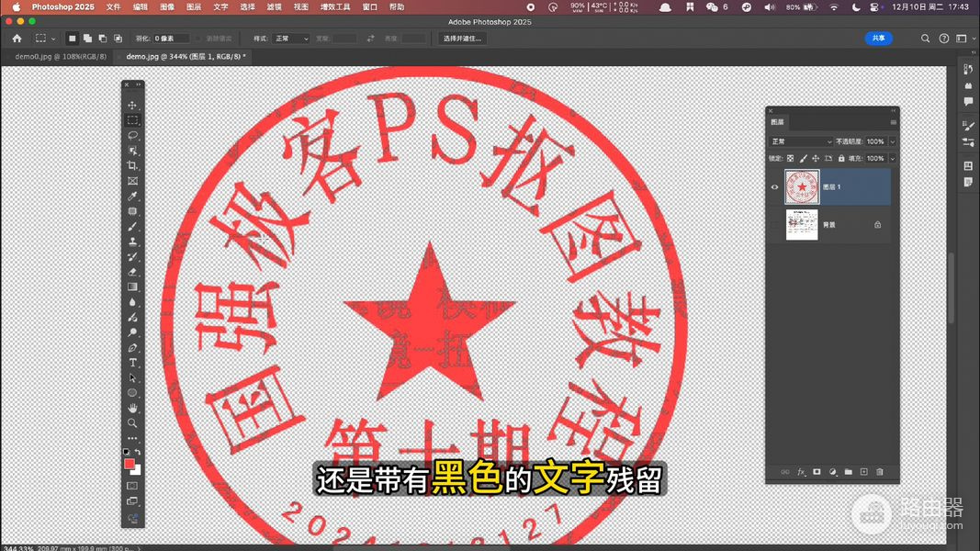Select the Dodge tool
The width and height of the screenshot is (980, 551).
(132, 332)
